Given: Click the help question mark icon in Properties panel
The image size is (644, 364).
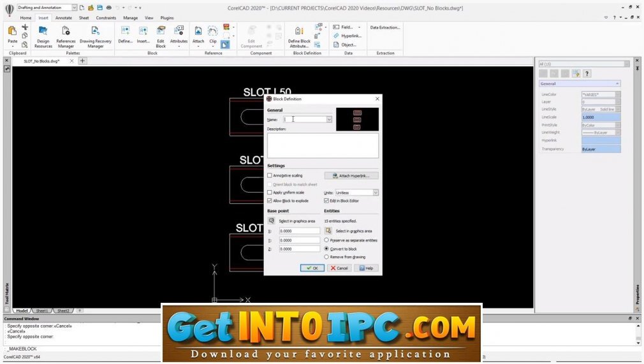Looking at the screenshot, I should (587, 73).
